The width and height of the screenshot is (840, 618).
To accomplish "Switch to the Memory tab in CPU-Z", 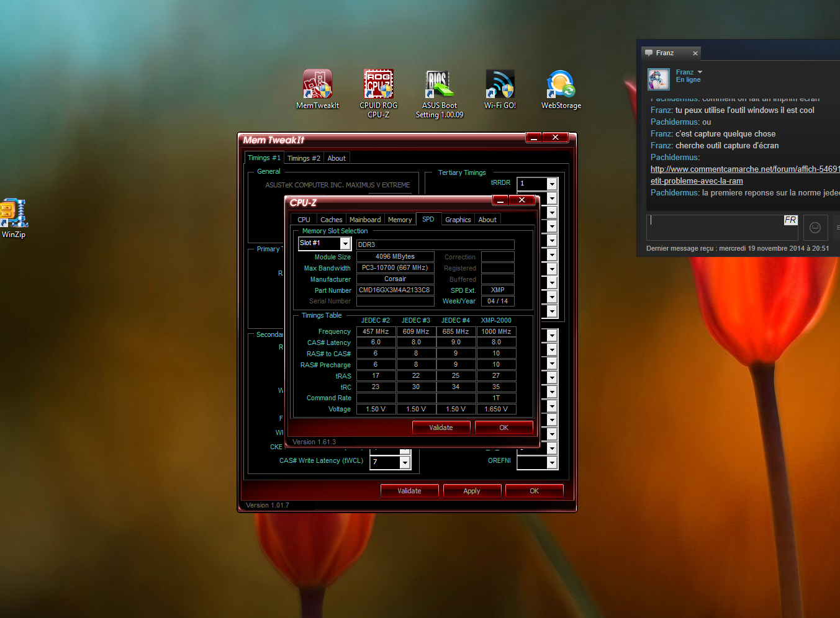I will (x=399, y=220).
